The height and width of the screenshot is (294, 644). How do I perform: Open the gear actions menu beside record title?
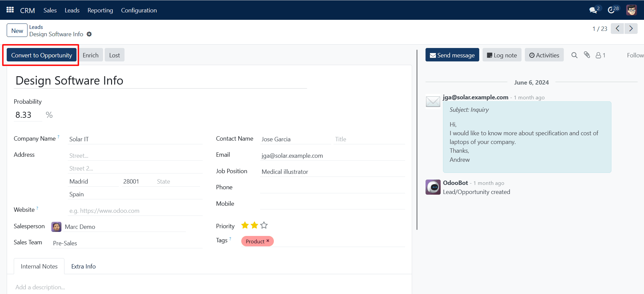89,34
